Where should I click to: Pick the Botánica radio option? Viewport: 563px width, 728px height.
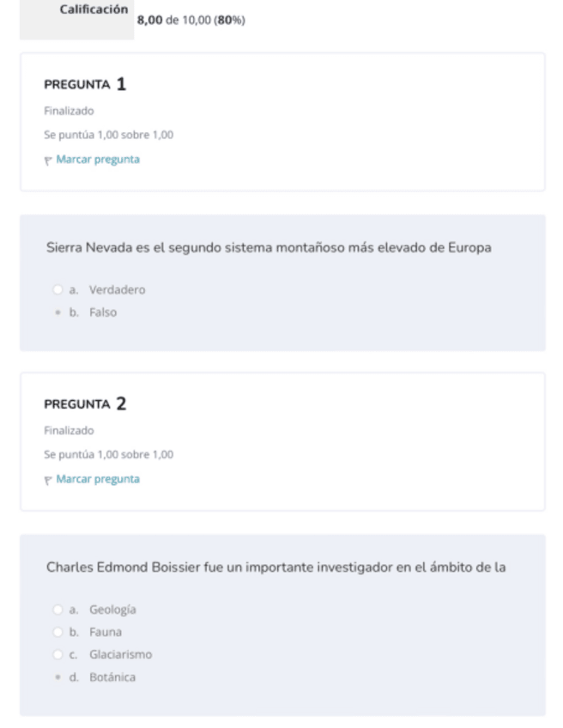(x=58, y=677)
